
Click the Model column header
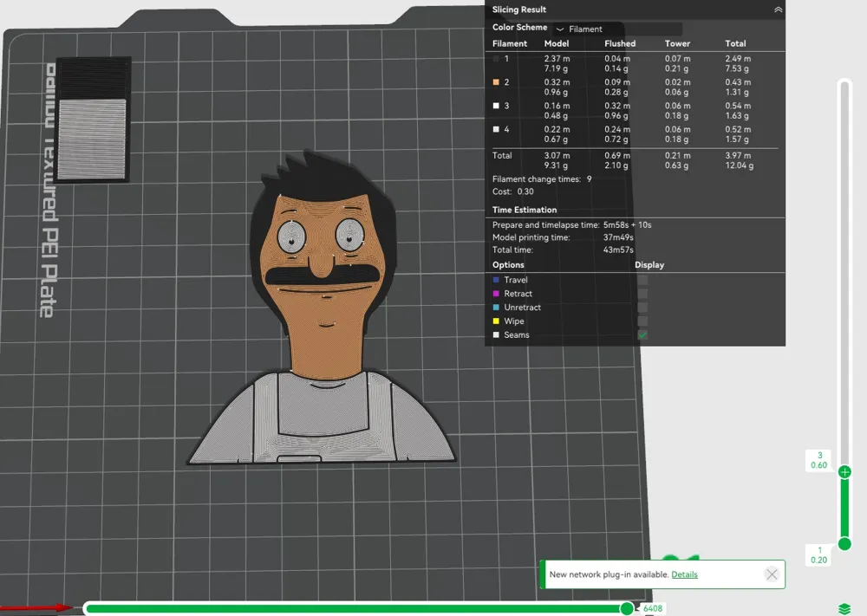pyautogui.click(x=557, y=43)
